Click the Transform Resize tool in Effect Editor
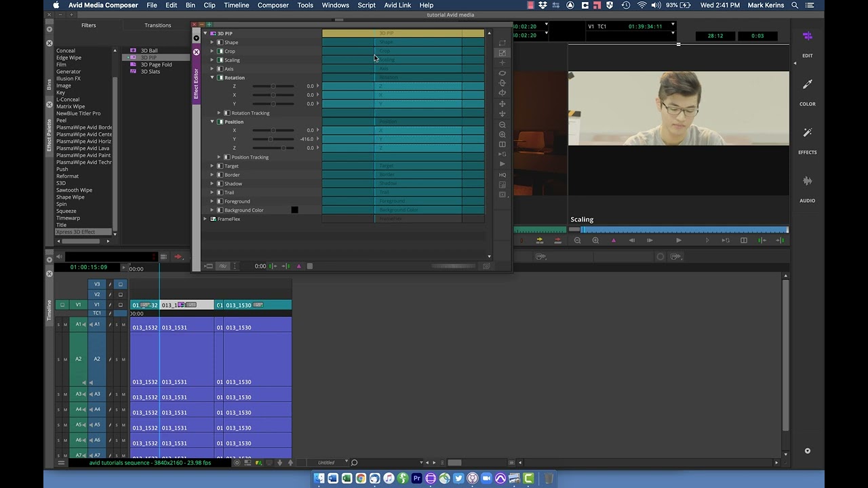Viewport: 868px width, 488px height. click(x=502, y=53)
